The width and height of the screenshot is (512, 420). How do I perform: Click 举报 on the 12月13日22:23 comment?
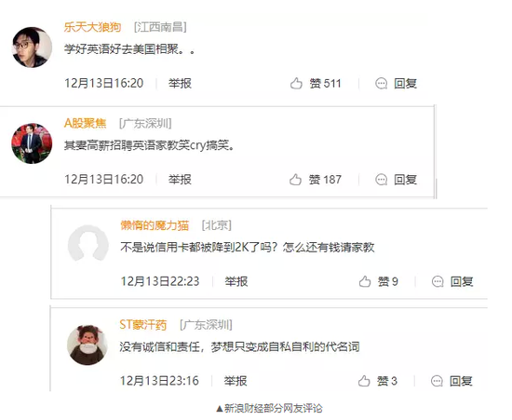[x=236, y=281]
